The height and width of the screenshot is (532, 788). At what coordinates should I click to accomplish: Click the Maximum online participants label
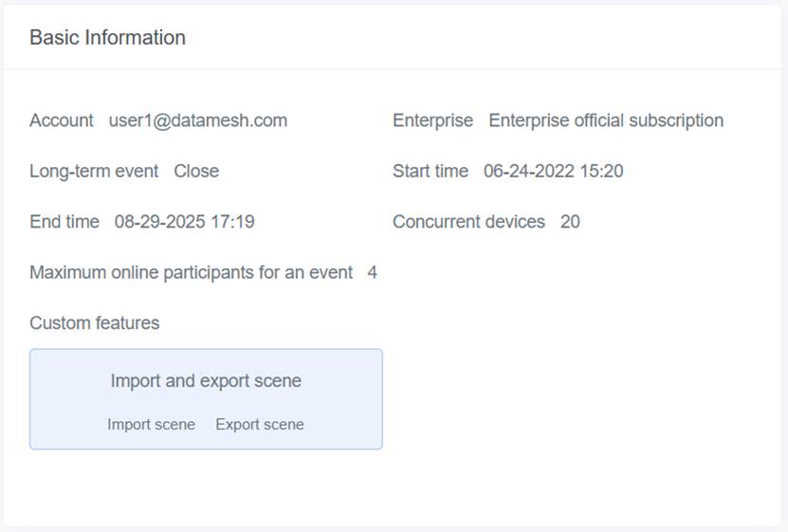[x=191, y=273]
